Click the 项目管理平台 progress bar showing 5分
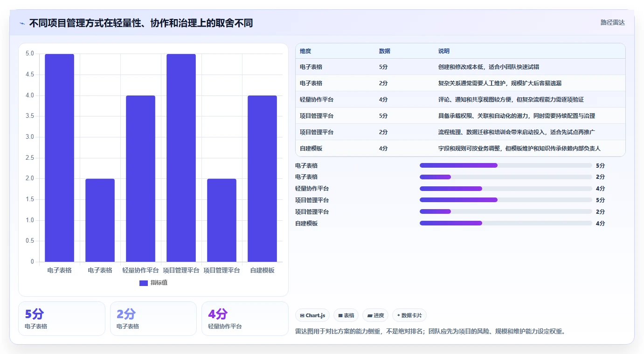 coord(506,200)
